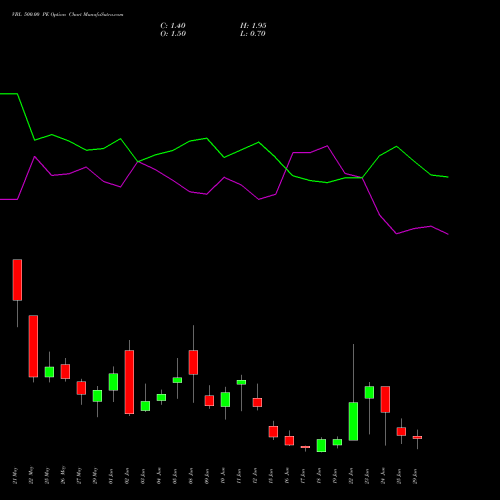500x500 pixels.
Task: Click the high price value H: 1.95
Action: click(x=253, y=26)
